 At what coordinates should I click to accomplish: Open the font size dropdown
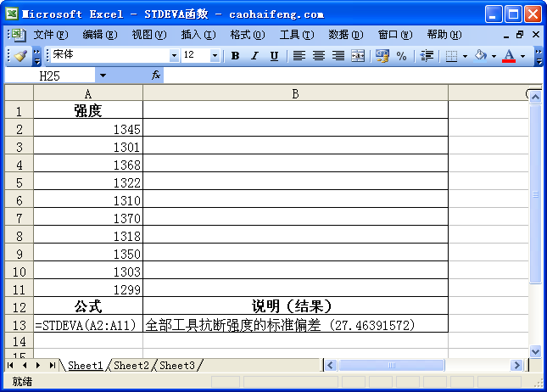point(215,56)
